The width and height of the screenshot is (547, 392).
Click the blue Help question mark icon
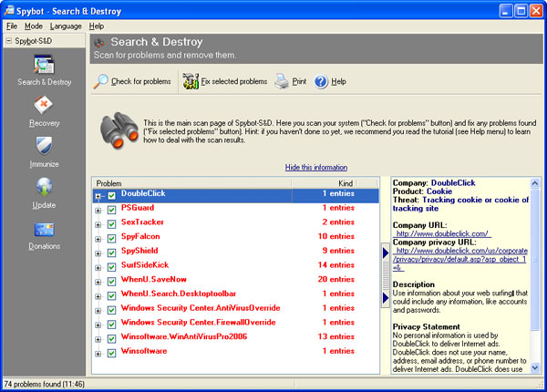coord(321,82)
